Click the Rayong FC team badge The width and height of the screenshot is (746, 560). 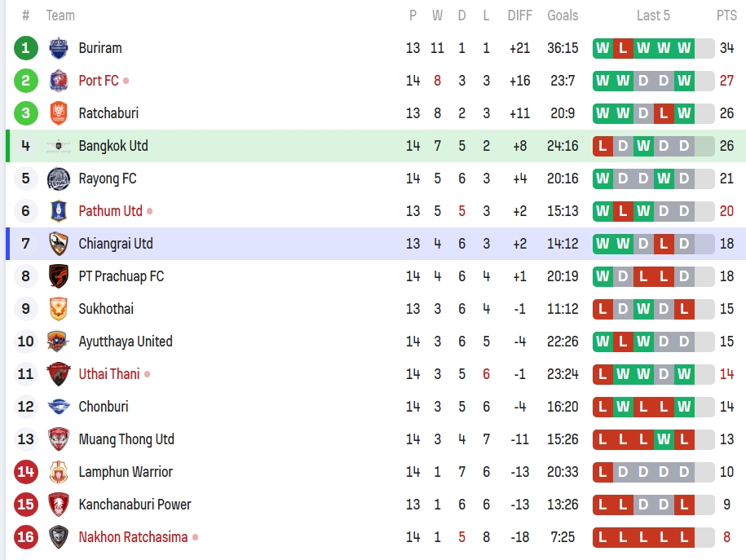59,179
